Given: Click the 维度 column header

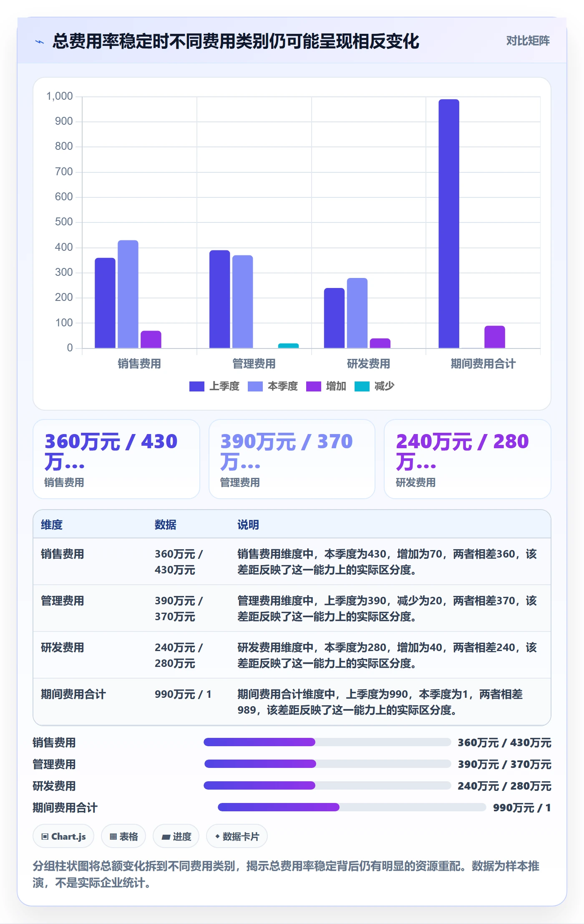Looking at the screenshot, I should [52, 525].
